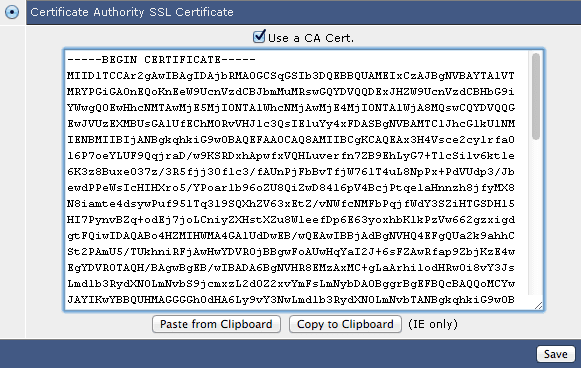Click the line starting with YWwgQ0EwHhcN

coord(291,108)
